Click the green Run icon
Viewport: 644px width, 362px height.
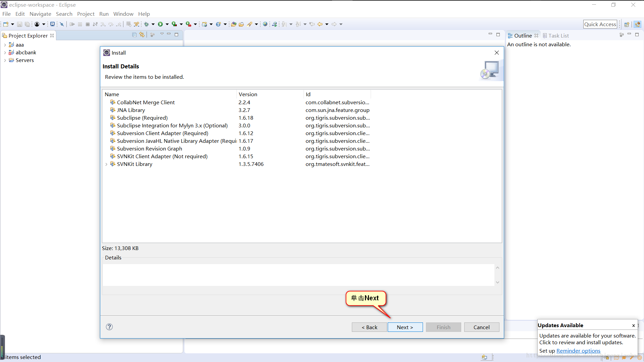click(x=160, y=24)
